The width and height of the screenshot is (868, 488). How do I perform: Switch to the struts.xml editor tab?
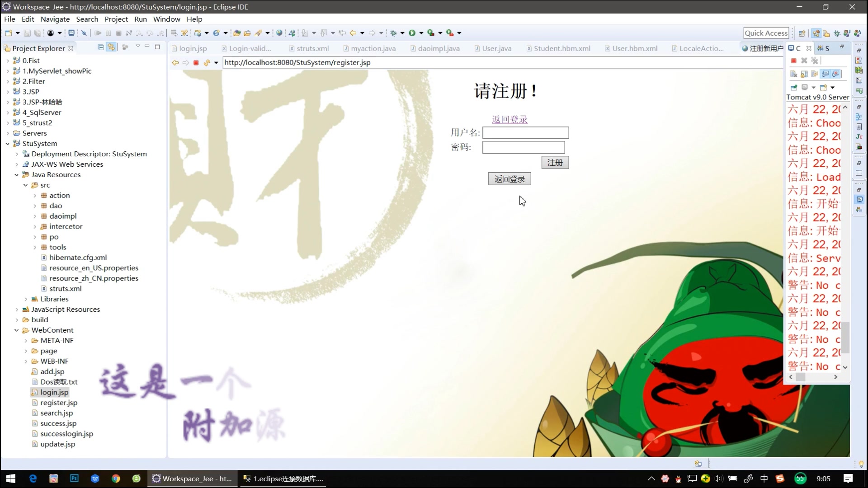click(312, 48)
